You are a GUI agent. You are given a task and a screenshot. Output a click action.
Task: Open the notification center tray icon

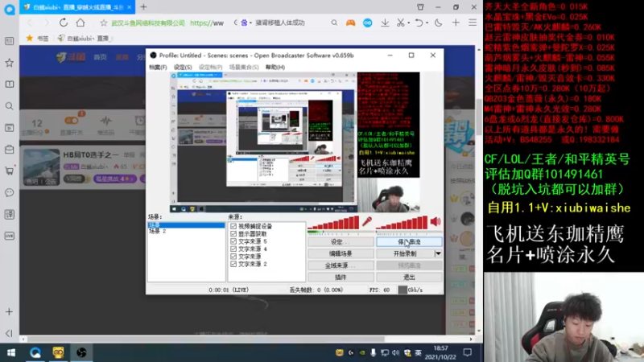pos(468,352)
